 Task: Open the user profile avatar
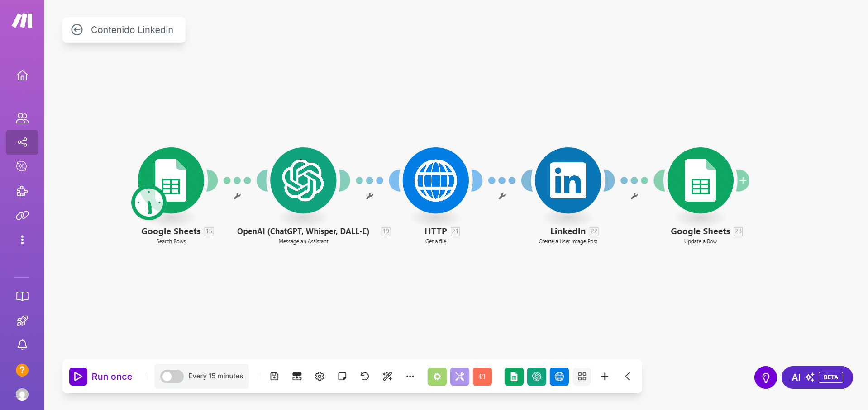[22, 395]
